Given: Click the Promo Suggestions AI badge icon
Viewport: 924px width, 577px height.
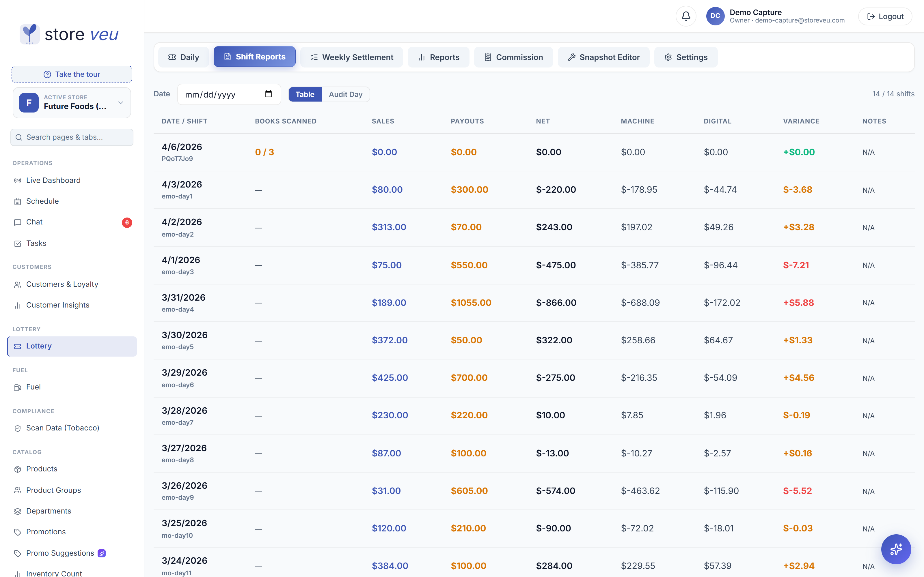Looking at the screenshot, I should tap(102, 553).
